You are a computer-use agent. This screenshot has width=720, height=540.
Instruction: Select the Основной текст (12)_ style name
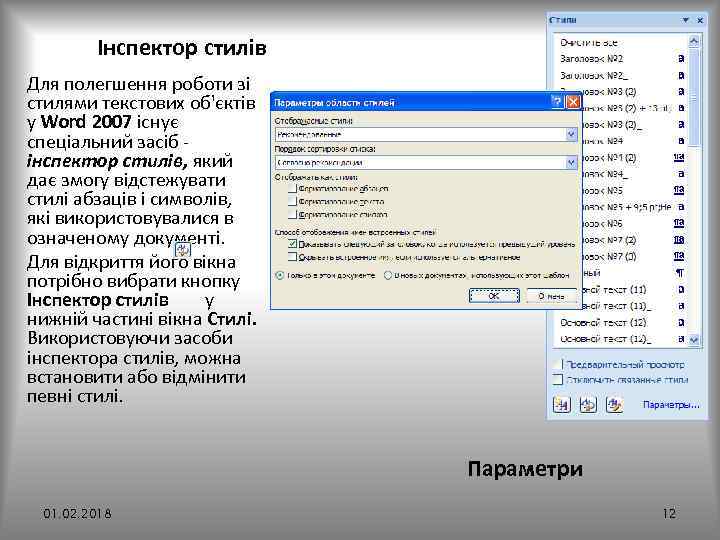click(606, 339)
